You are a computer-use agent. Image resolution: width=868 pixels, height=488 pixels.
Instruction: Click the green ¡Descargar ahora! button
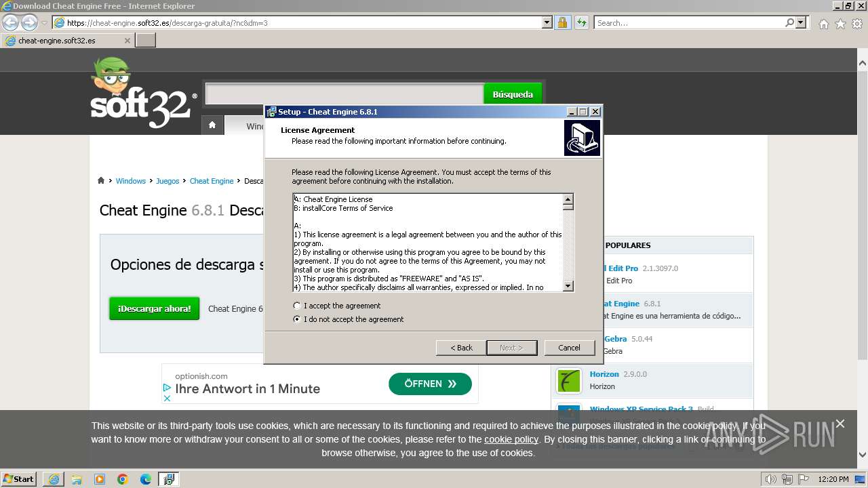coord(155,308)
